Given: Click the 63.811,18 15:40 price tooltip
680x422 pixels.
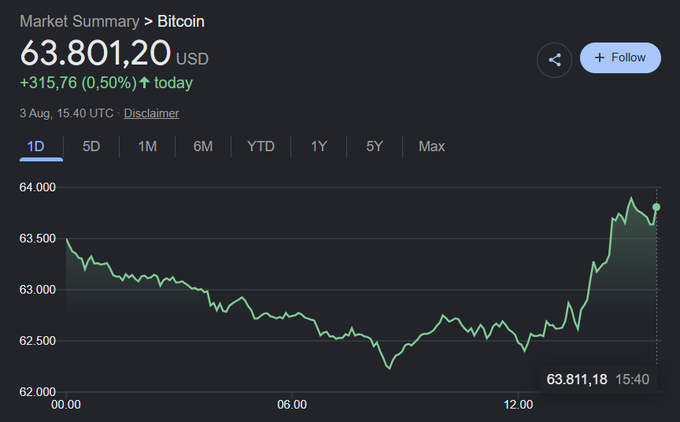Looking at the screenshot, I should (x=598, y=379).
